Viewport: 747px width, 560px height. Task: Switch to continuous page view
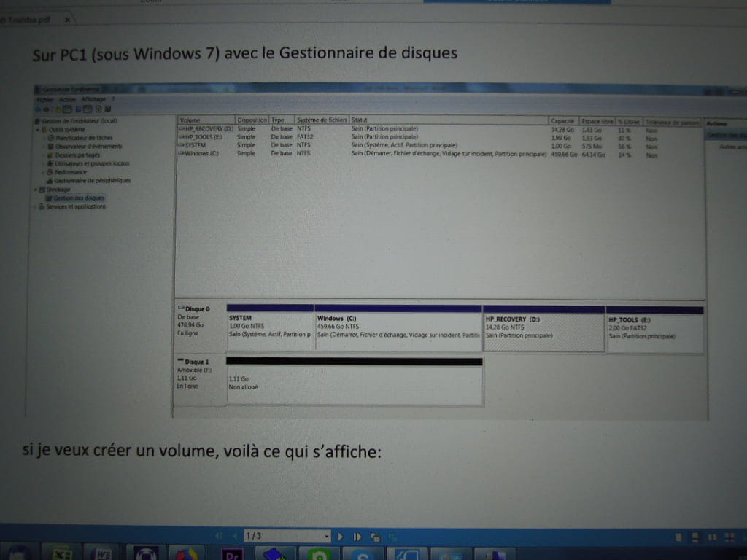click(695, 537)
